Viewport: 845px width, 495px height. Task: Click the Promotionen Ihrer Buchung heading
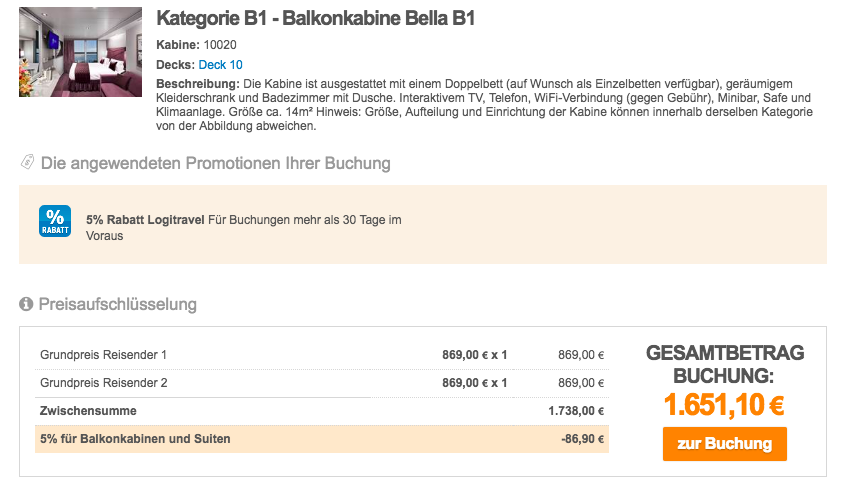coord(216,163)
